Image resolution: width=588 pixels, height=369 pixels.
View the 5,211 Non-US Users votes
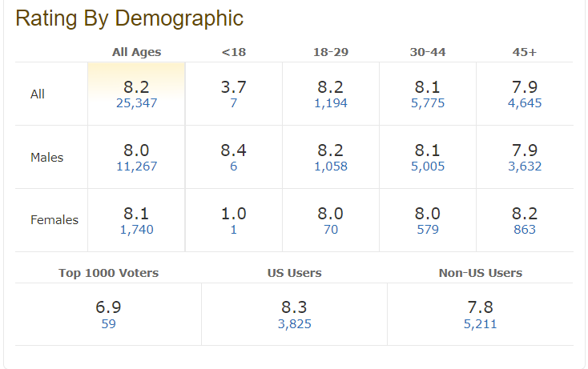(481, 324)
